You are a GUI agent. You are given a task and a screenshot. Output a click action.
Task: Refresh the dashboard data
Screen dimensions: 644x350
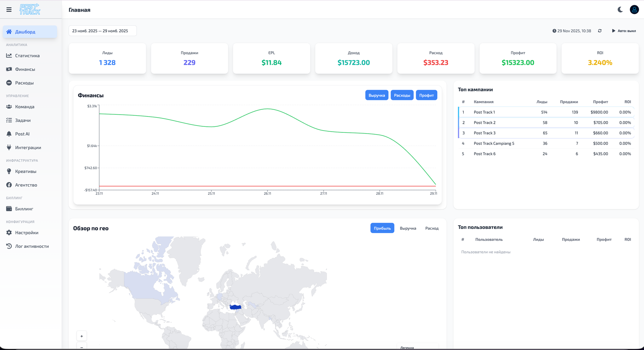point(600,31)
